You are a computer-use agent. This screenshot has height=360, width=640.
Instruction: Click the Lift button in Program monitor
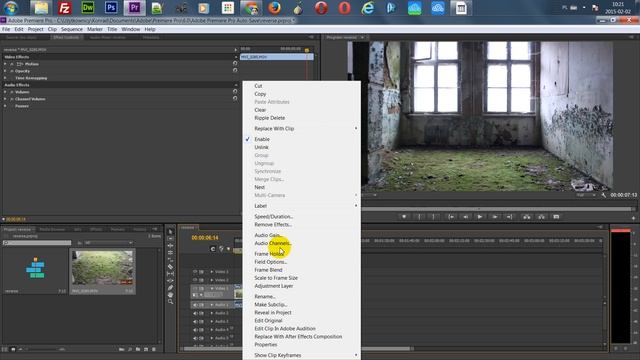pyautogui.click(x=527, y=217)
